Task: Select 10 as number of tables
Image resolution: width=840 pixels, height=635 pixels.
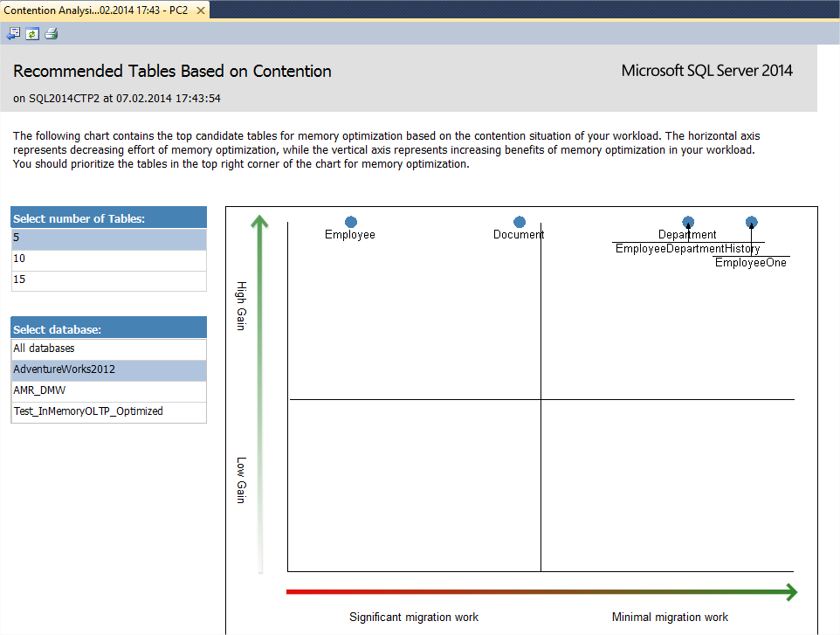Action: click(109, 260)
